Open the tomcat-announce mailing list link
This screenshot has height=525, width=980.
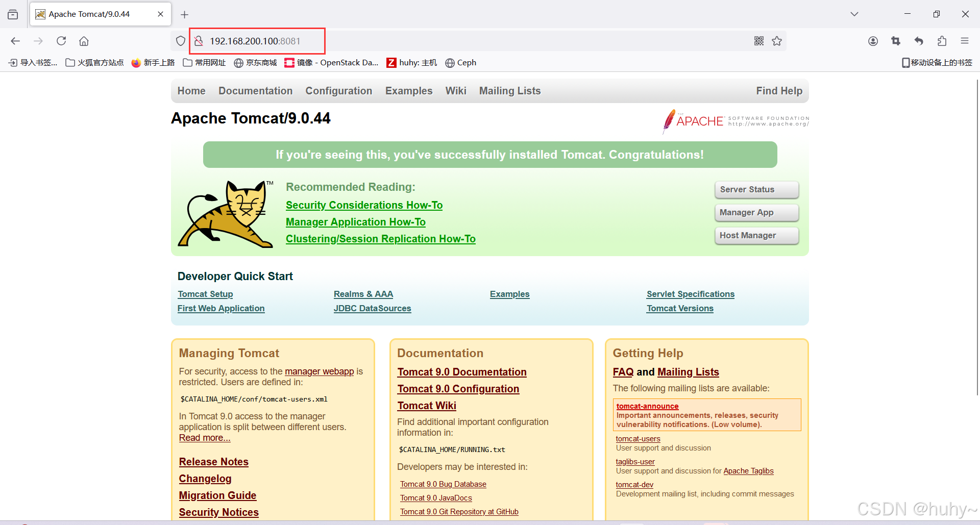647,406
